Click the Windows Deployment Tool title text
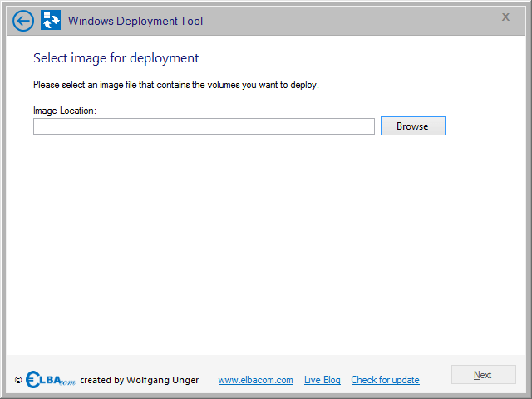Image resolution: width=532 pixels, height=399 pixels. pyautogui.click(x=135, y=21)
